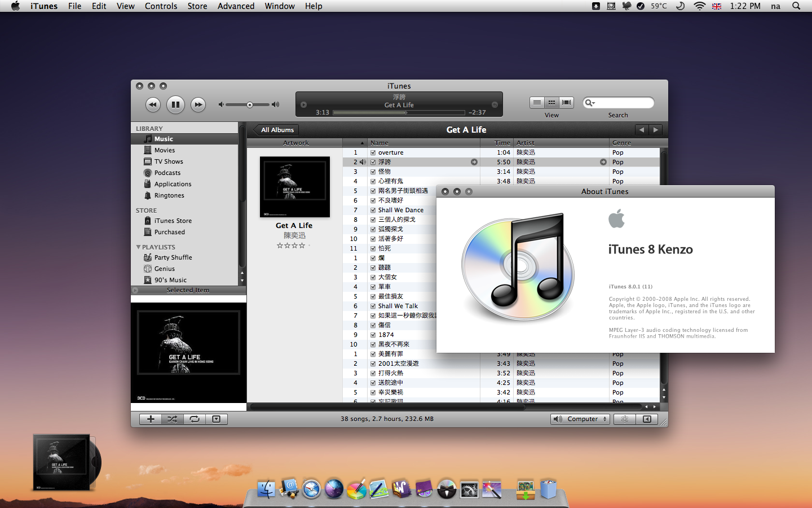The height and width of the screenshot is (508, 812).
Task: Create a new playlist with plus button
Action: pos(151,419)
